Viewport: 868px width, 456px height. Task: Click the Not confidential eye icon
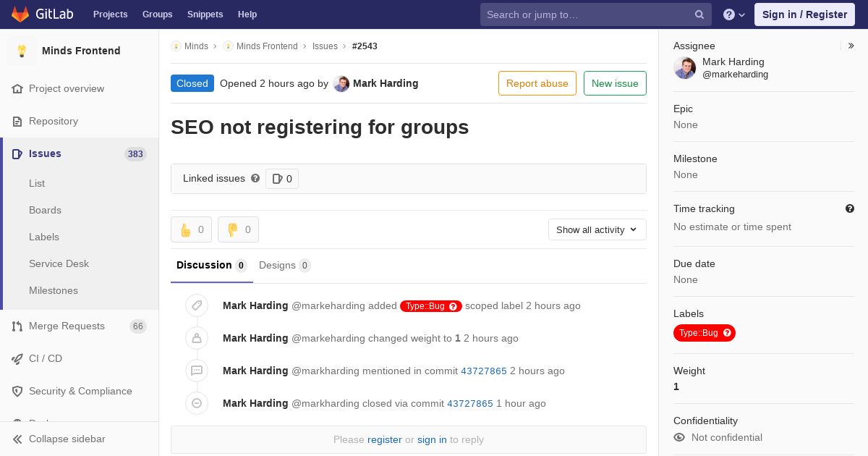click(679, 437)
